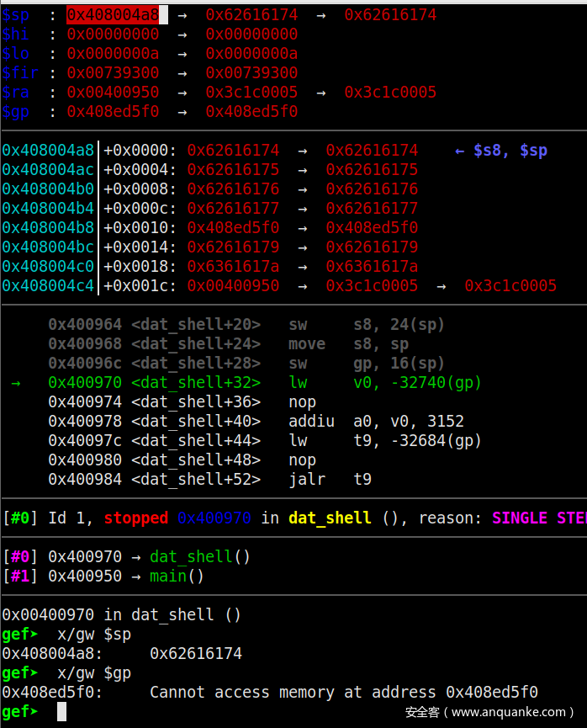Click output value 0x62616174 after x/gw $sp
Screen dimensions: 587x728
(x=196, y=654)
